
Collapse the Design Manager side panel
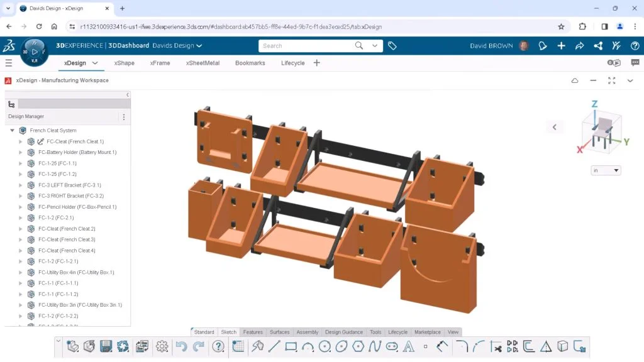pos(128,95)
